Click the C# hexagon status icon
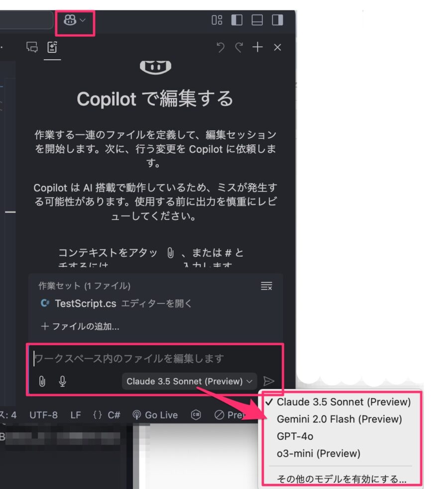This screenshot has height=489, width=448. [196, 415]
